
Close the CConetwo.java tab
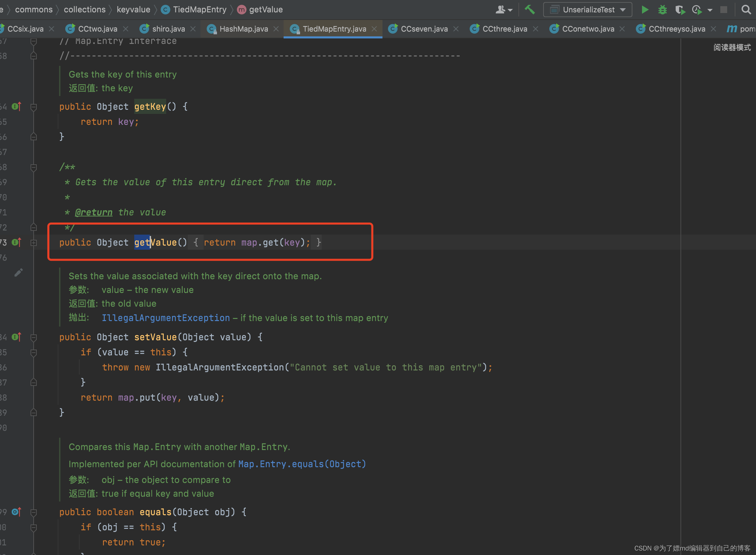(622, 29)
